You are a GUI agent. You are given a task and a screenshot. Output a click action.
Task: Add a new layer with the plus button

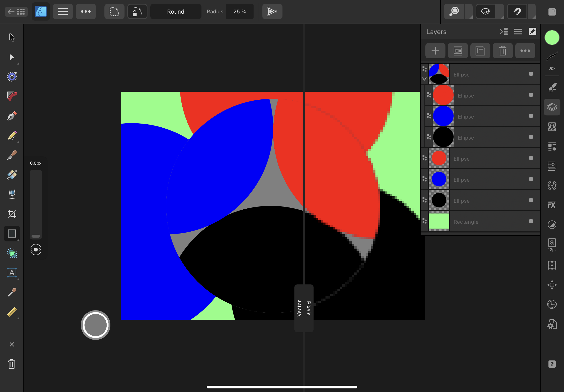pyautogui.click(x=435, y=51)
